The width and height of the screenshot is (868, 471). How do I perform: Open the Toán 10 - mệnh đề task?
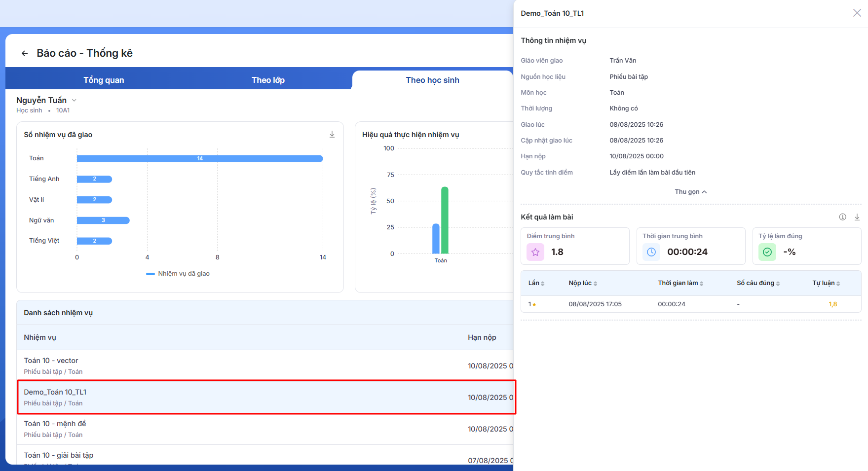[x=55, y=424]
